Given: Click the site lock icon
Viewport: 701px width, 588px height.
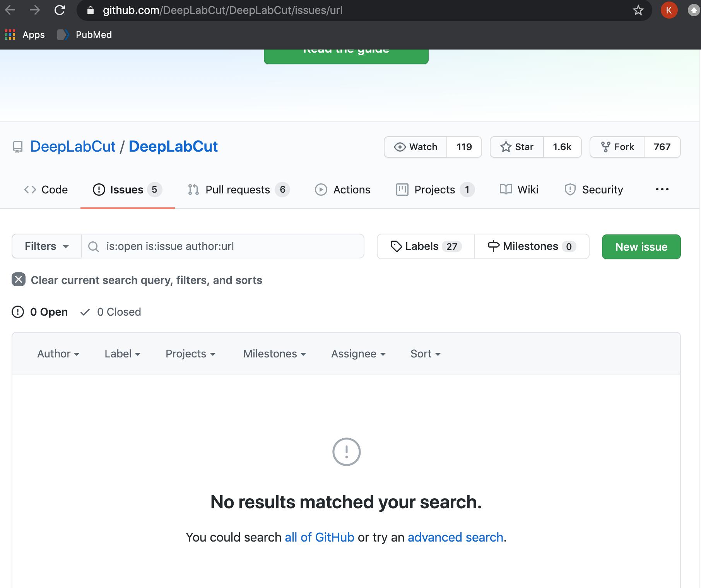Looking at the screenshot, I should pyautogui.click(x=91, y=10).
